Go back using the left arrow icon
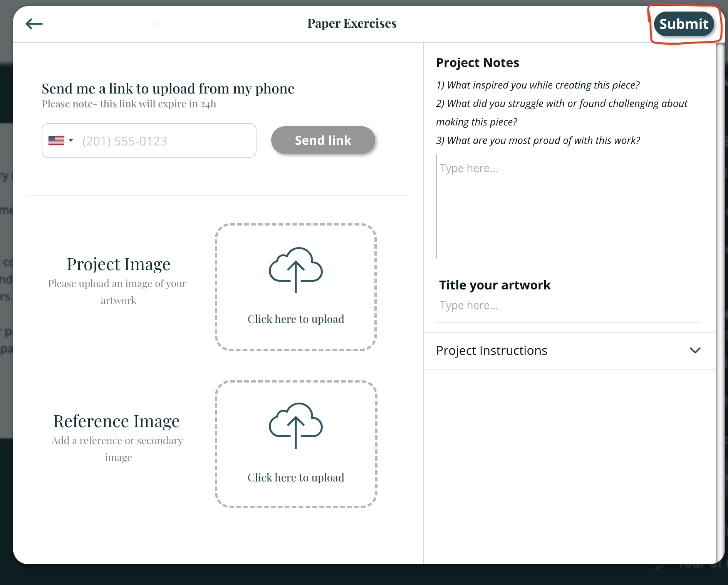 coord(34,24)
